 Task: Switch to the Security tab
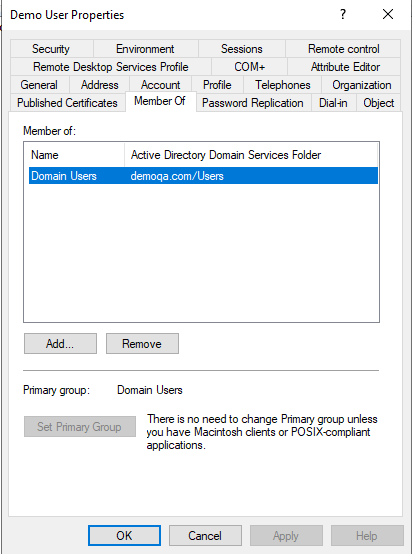click(52, 49)
